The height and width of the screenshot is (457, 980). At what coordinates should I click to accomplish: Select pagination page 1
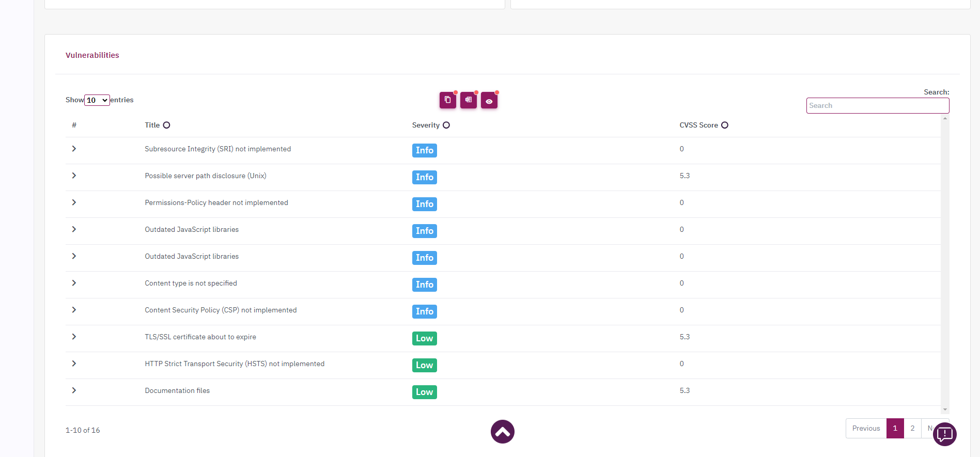pyautogui.click(x=895, y=428)
